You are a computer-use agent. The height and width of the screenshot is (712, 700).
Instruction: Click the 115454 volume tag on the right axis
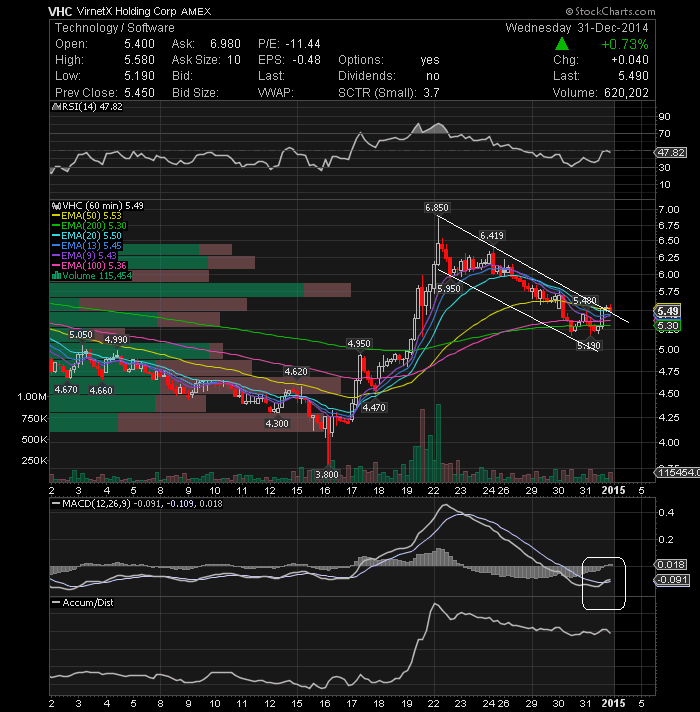[678, 473]
